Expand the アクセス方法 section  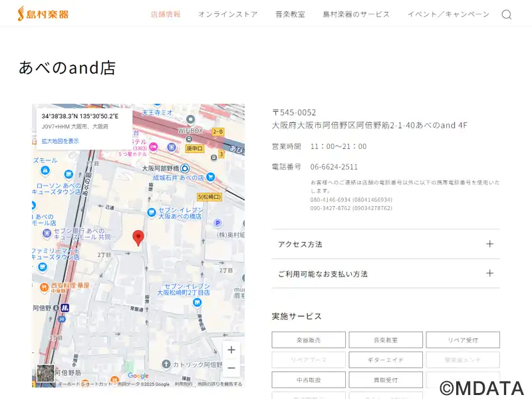point(386,244)
